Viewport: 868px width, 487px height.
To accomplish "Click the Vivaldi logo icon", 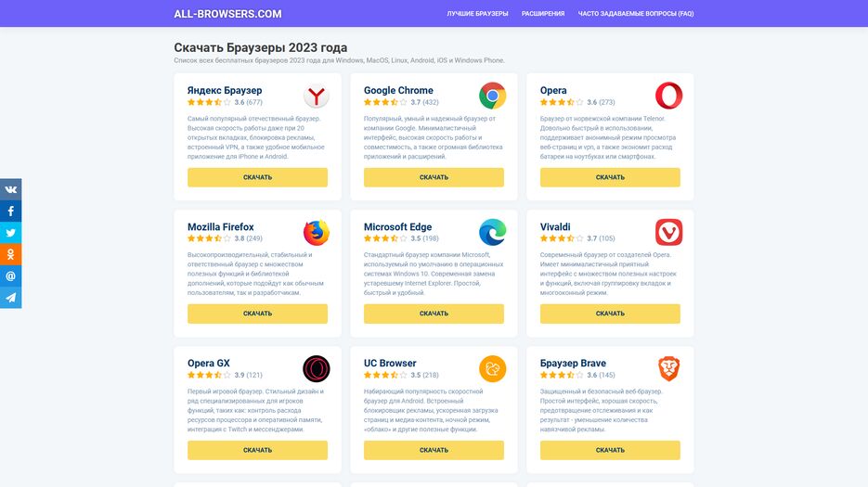I will tap(668, 233).
